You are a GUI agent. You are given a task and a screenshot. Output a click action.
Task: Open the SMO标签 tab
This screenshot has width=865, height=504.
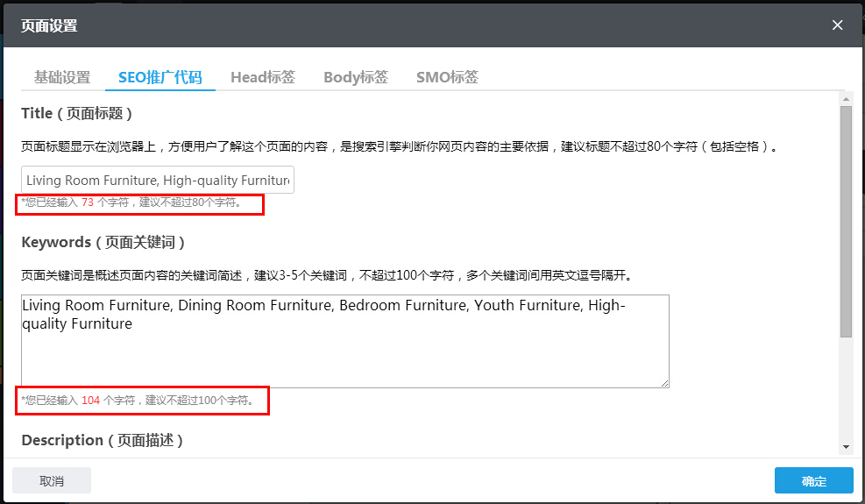coord(447,77)
